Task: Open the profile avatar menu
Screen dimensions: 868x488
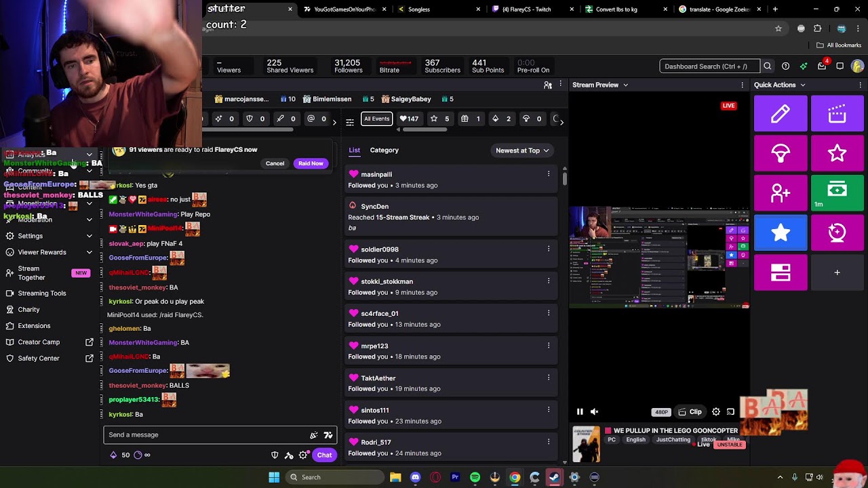Action: [x=857, y=66]
